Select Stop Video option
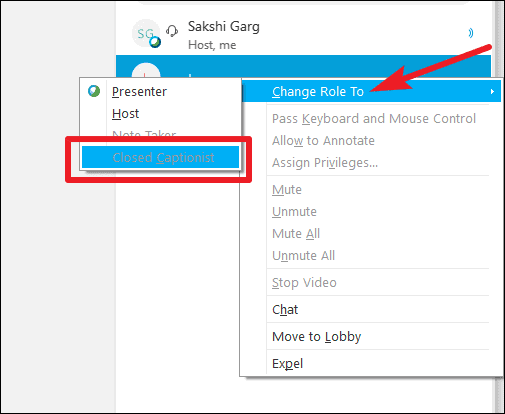The image size is (505, 414). pos(304,283)
